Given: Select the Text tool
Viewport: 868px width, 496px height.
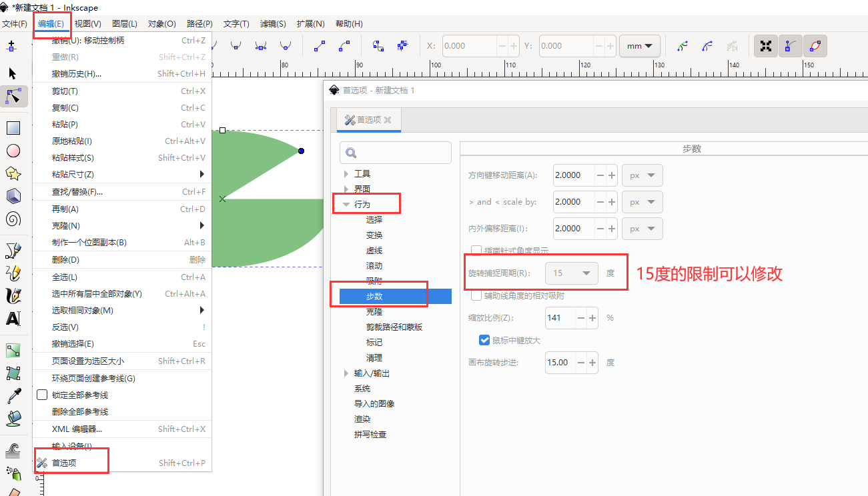Looking at the screenshot, I should tap(13, 319).
